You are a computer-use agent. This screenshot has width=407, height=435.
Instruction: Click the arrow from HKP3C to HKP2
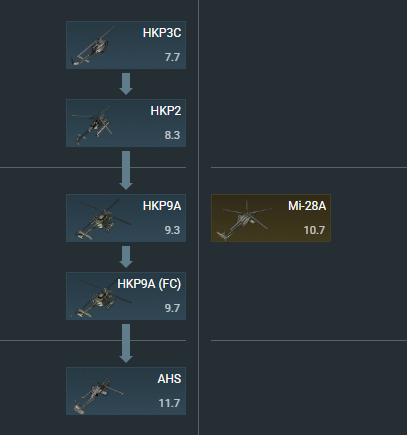click(x=126, y=84)
